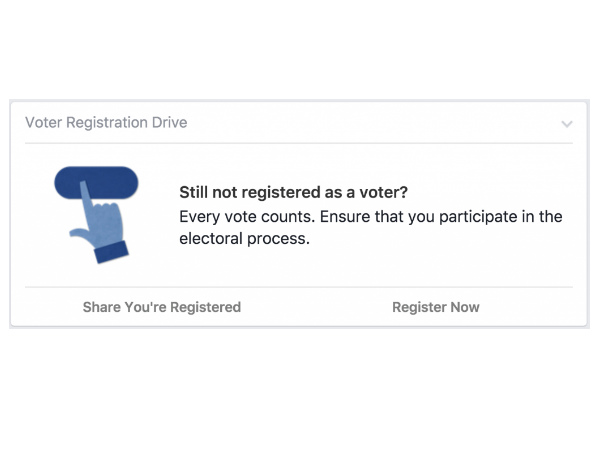Click Share You're Registered button

(161, 307)
